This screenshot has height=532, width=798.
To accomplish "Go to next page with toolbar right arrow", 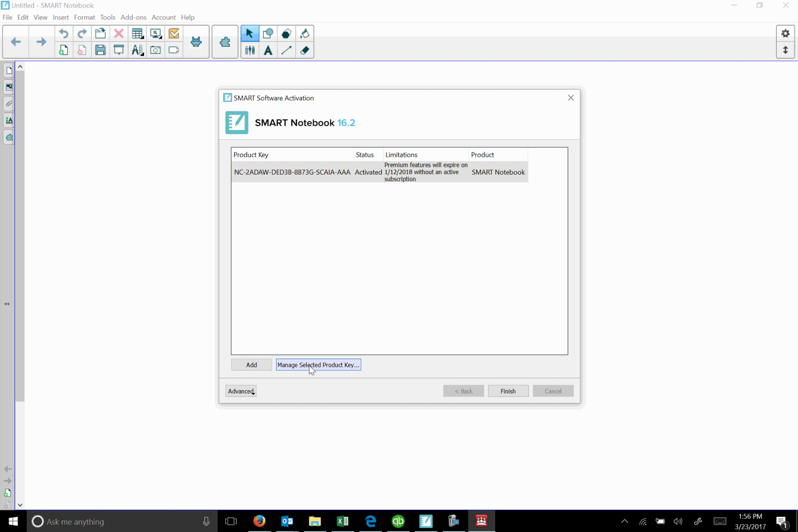I will tap(41, 42).
